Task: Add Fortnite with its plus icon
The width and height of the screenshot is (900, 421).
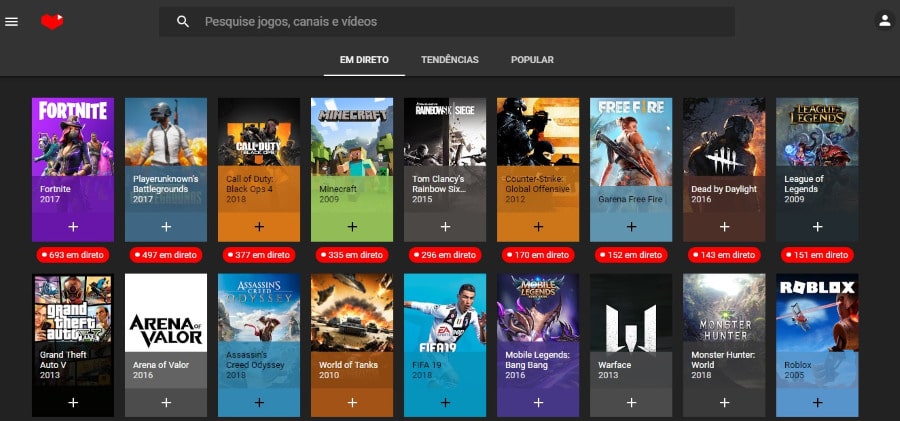Action: (73, 227)
